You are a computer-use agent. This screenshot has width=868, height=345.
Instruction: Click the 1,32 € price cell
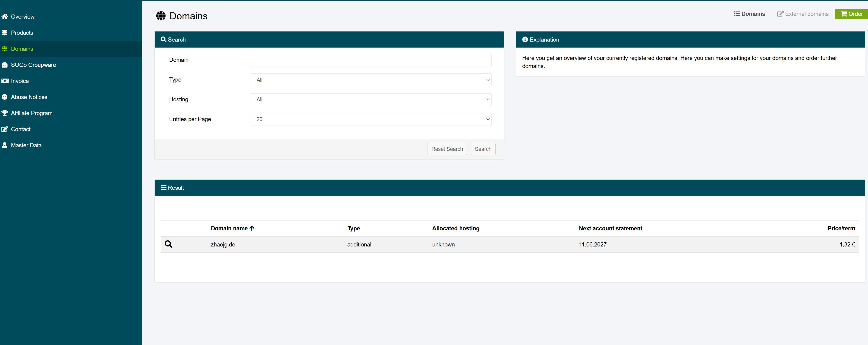847,244
